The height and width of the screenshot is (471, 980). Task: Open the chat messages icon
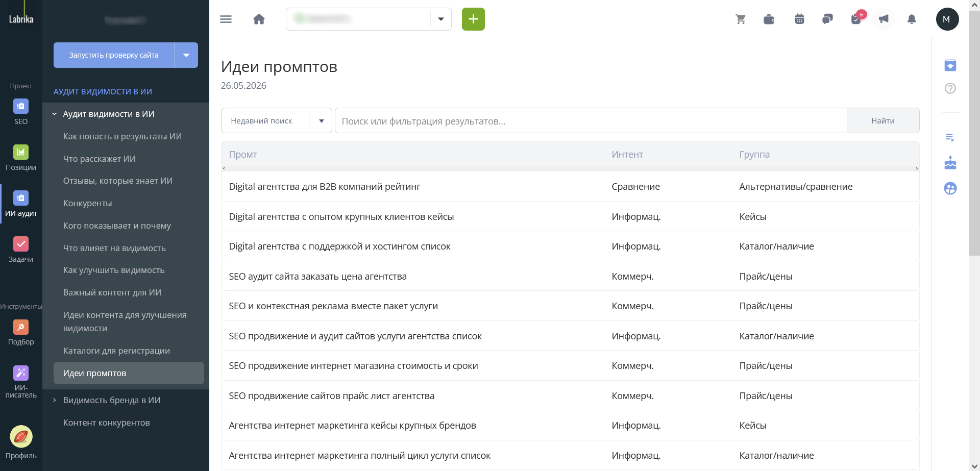(827, 19)
